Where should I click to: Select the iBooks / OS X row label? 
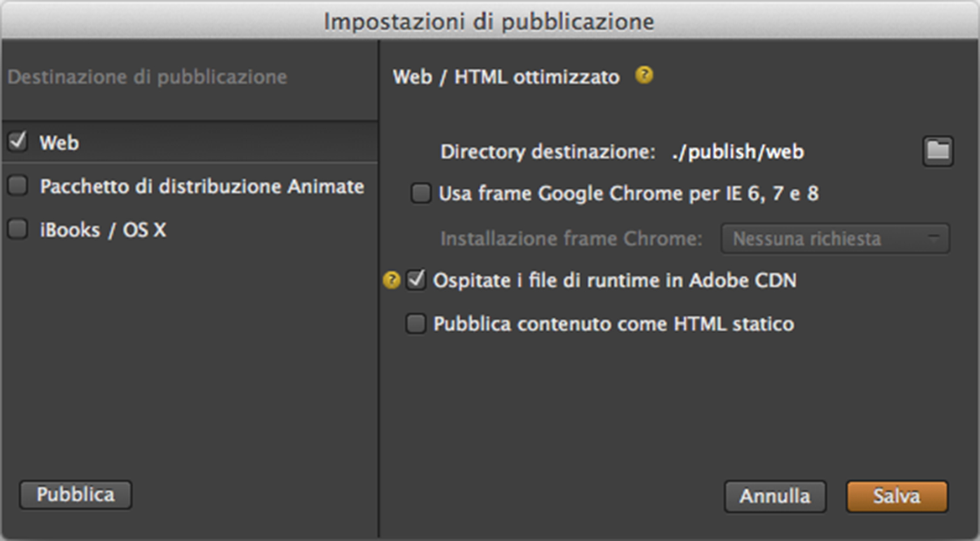103,230
